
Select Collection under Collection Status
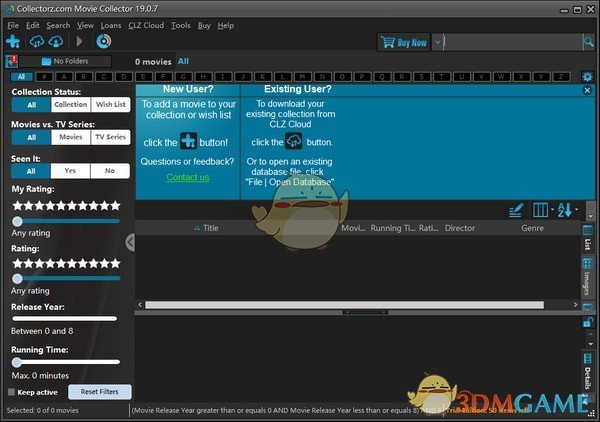point(70,104)
